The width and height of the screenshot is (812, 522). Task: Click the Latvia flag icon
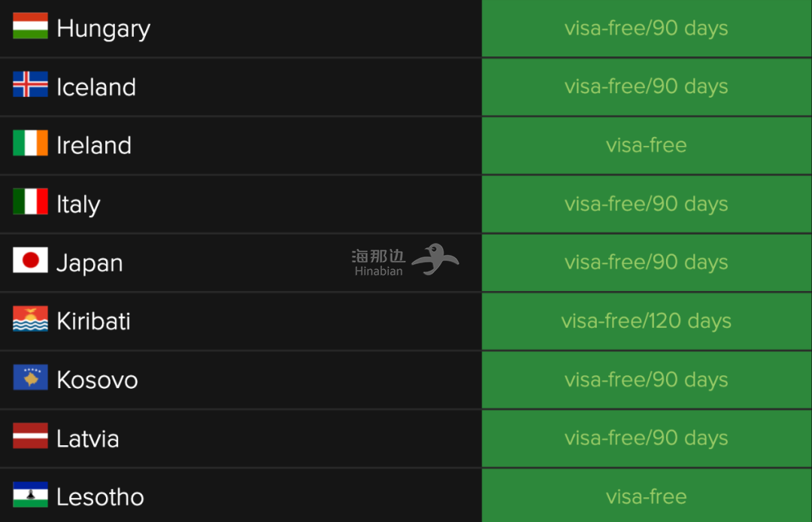tap(31, 436)
